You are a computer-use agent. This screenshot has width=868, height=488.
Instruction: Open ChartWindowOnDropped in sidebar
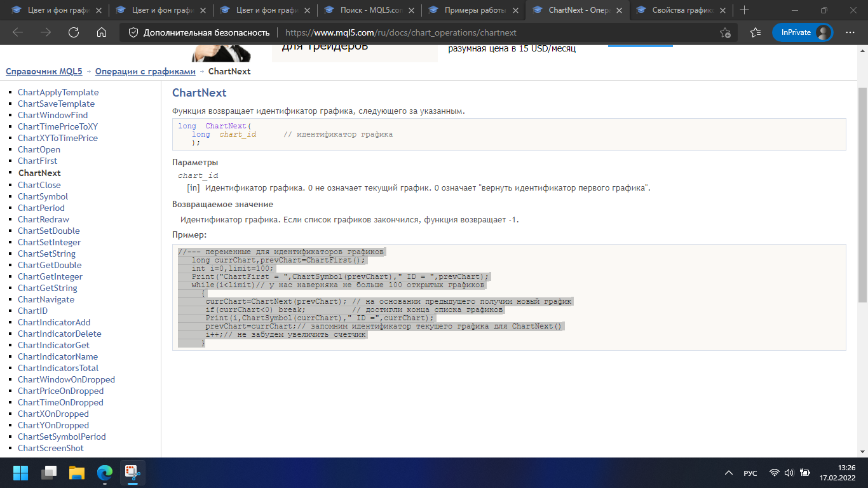click(x=66, y=379)
